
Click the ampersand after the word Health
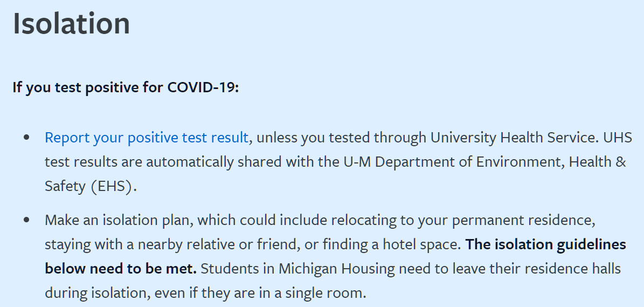point(621,162)
